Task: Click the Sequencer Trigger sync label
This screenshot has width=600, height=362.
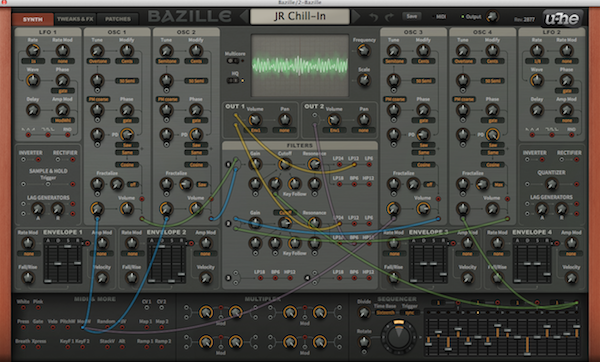Action: click(410, 313)
